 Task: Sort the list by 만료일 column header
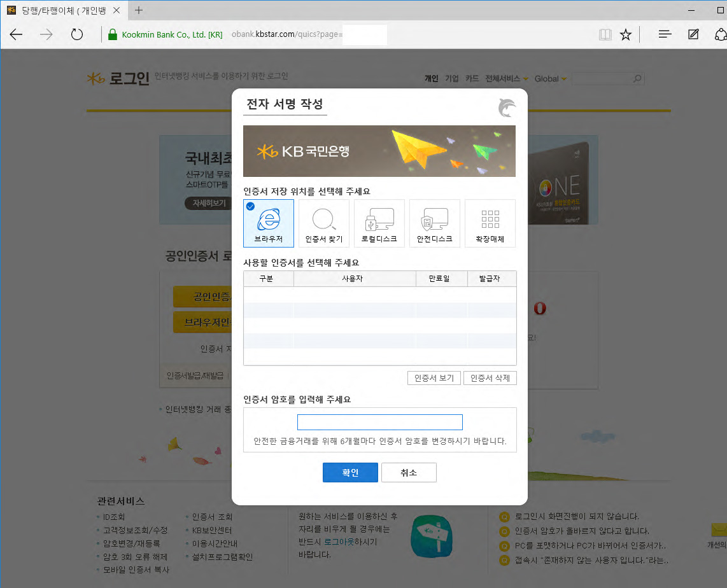pos(441,279)
